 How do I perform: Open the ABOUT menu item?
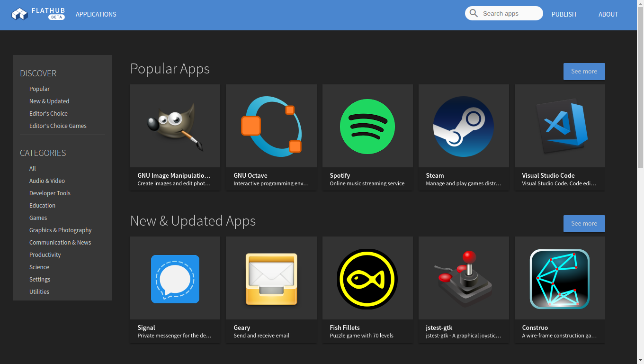[608, 14]
